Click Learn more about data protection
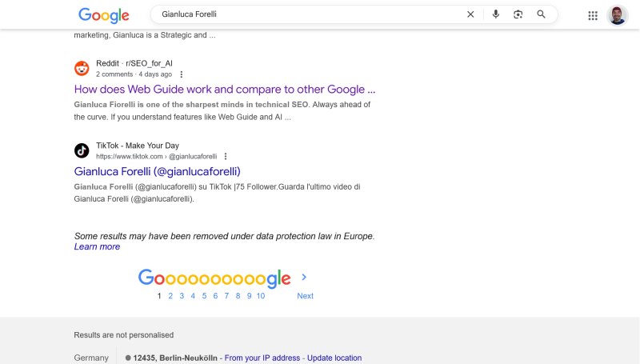Image resolution: width=640 pixels, height=364 pixels. (97, 247)
